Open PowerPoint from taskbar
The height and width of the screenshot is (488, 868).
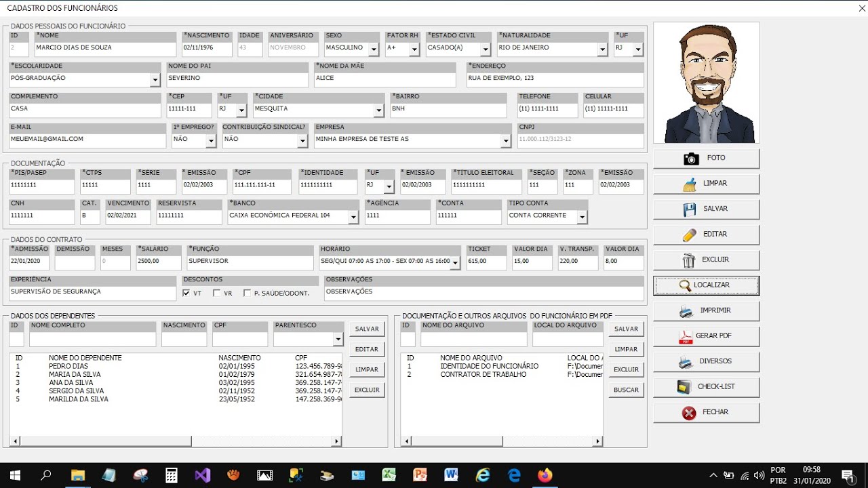pyautogui.click(x=420, y=475)
